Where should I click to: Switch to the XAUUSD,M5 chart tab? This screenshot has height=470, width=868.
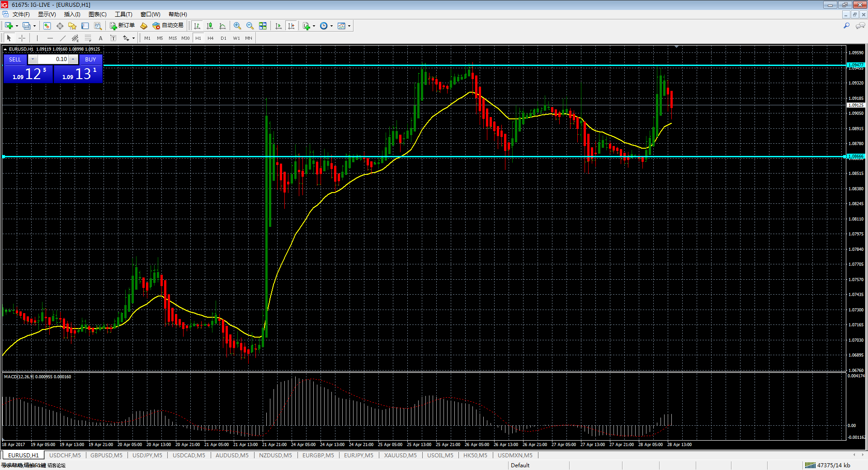401,455
